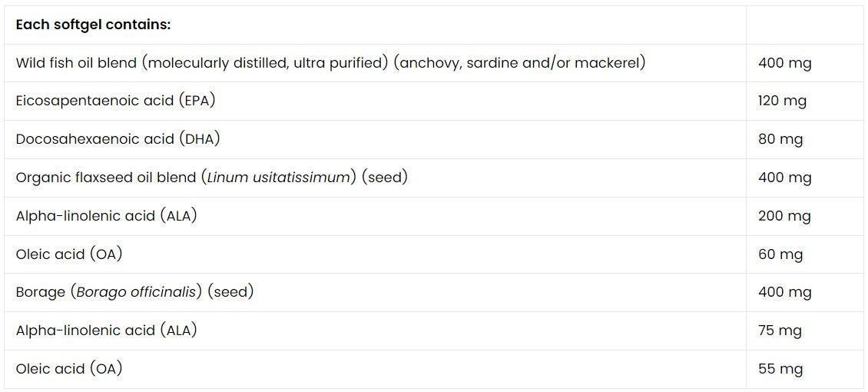Screen dimensions: 868x392
Task: Click the 120 mg amount for EPA
Action: point(782,101)
